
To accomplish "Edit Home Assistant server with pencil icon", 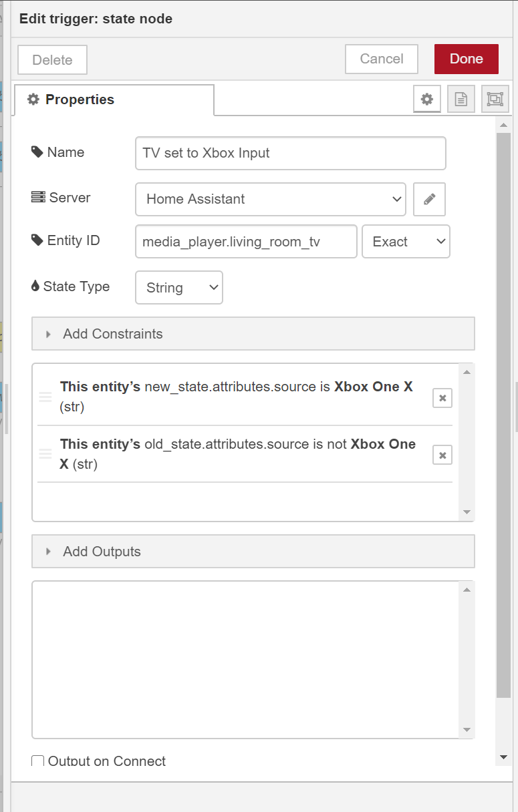I will pos(429,199).
